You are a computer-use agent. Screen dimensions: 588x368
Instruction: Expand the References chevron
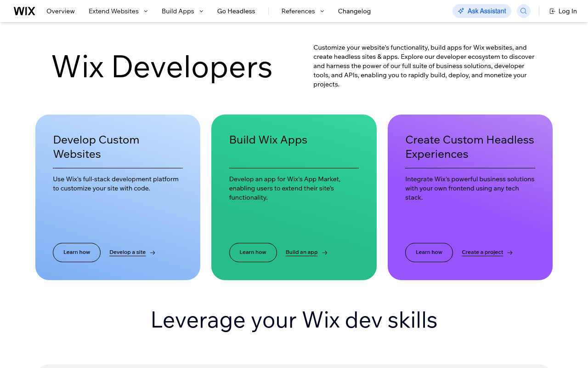[x=322, y=11]
